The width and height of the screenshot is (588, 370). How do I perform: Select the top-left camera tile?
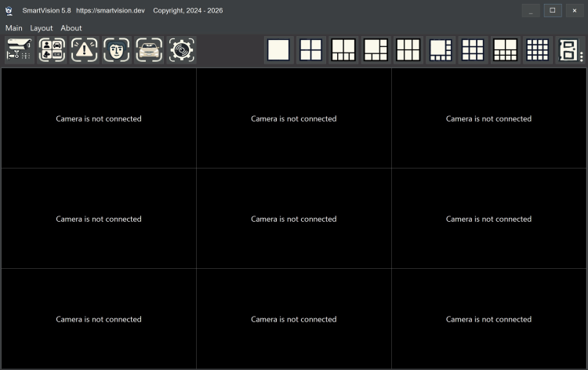[x=99, y=118]
